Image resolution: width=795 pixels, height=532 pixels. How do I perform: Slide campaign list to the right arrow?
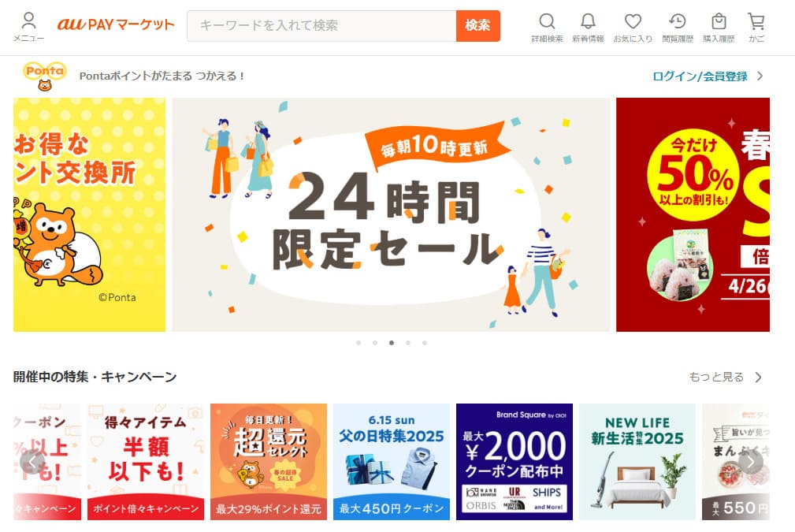(750, 462)
